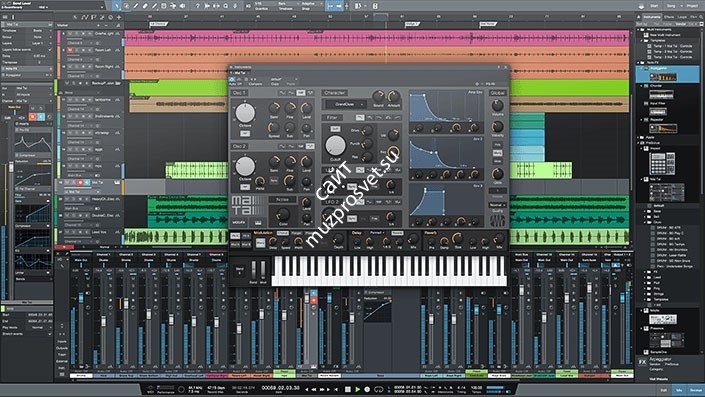Toggle the Loop button in transport
Screen dimensions: 705x397
(x=379, y=389)
